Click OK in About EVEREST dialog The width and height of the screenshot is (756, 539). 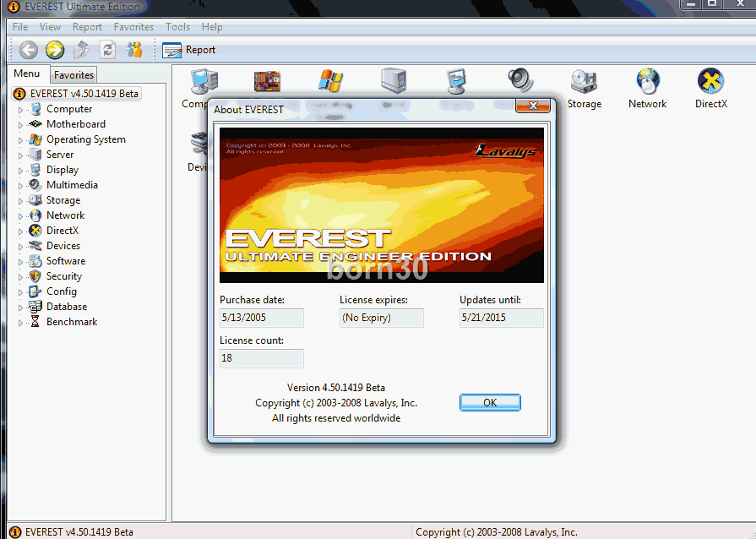tap(490, 403)
